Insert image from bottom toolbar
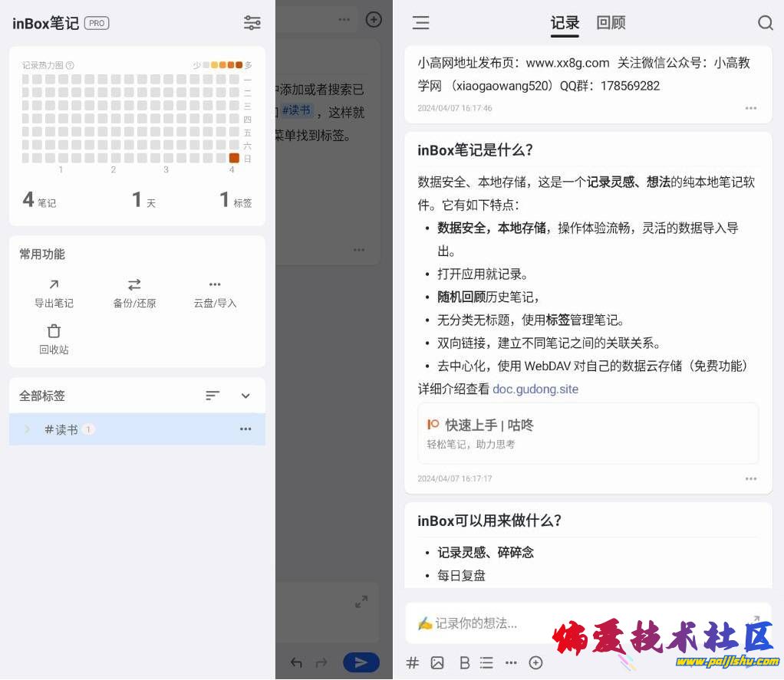784x680 pixels. (437, 663)
